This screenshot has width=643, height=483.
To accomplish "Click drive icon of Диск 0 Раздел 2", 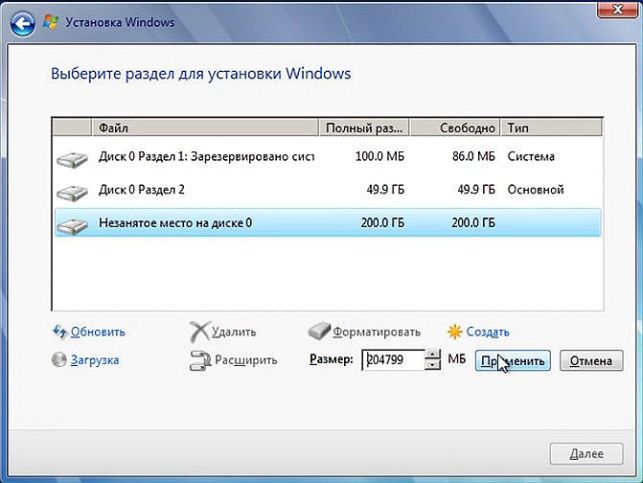I will pyautogui.click(x=72, y=192).
